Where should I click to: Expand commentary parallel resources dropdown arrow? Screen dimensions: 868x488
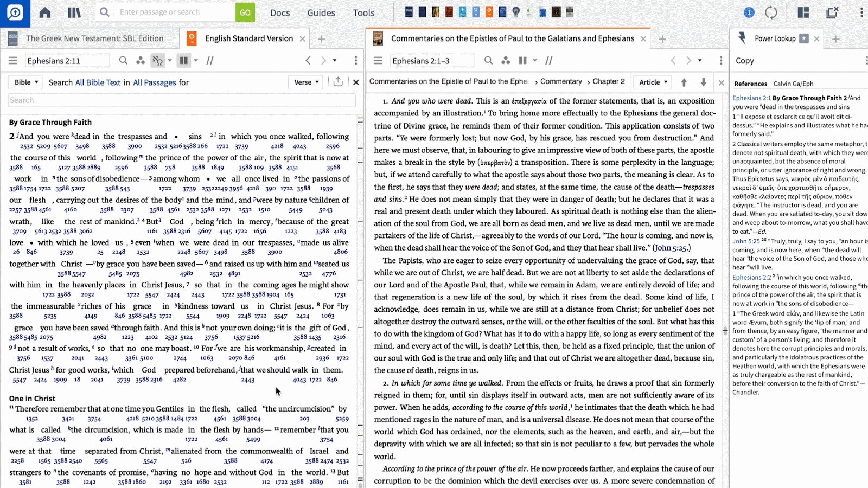[535, 61]
